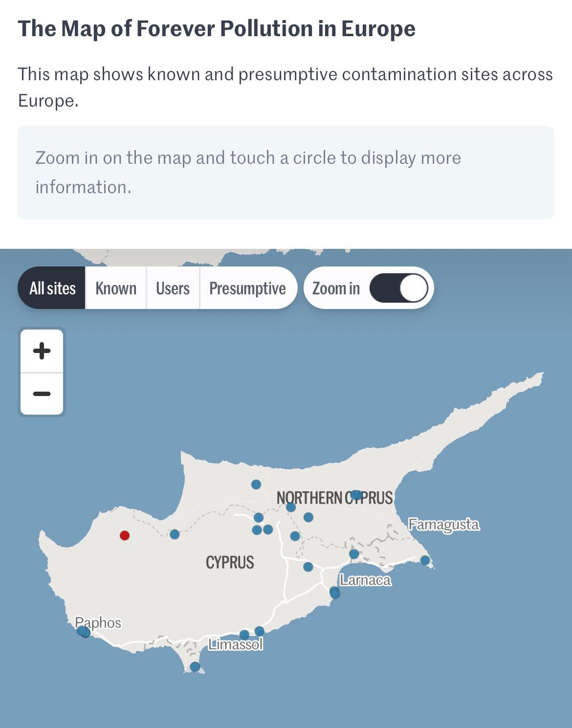
Task: Click the CYPRUS country label
Action: tap(230, 562)
